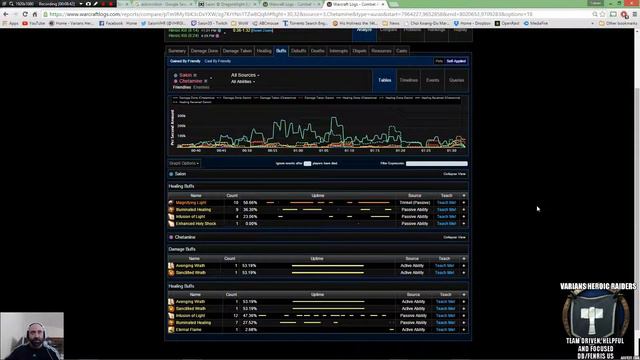Open the Home - Dropbox bookmark
This screenshot has height=360, width=640.
click(473, 23)
